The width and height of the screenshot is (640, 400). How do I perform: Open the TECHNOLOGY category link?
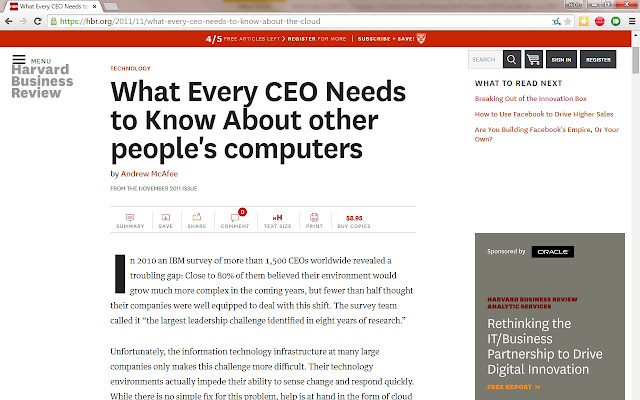click(x=130, y=69)
